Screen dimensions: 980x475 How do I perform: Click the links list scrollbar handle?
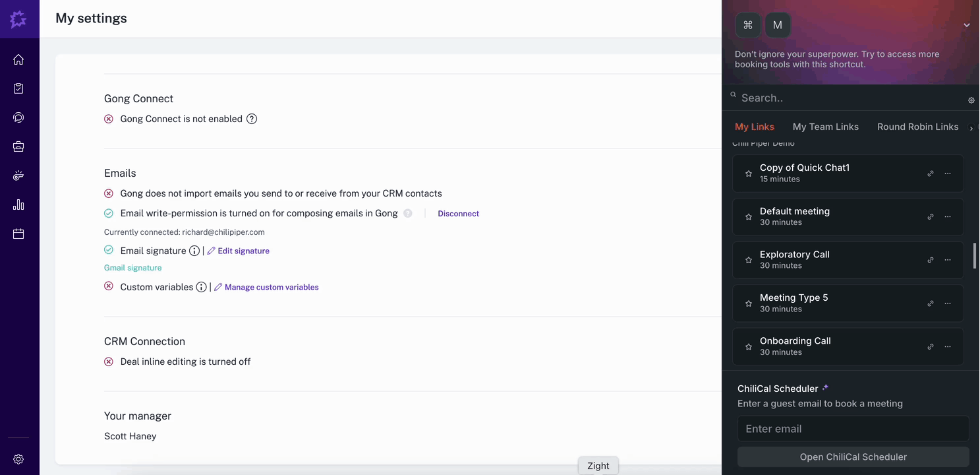[975, 256]
